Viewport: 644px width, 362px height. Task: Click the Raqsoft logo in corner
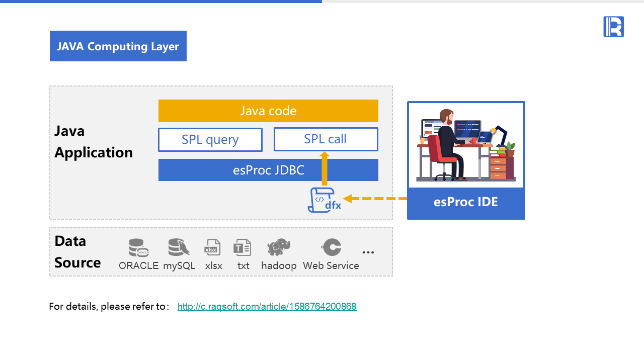point(614,27)
